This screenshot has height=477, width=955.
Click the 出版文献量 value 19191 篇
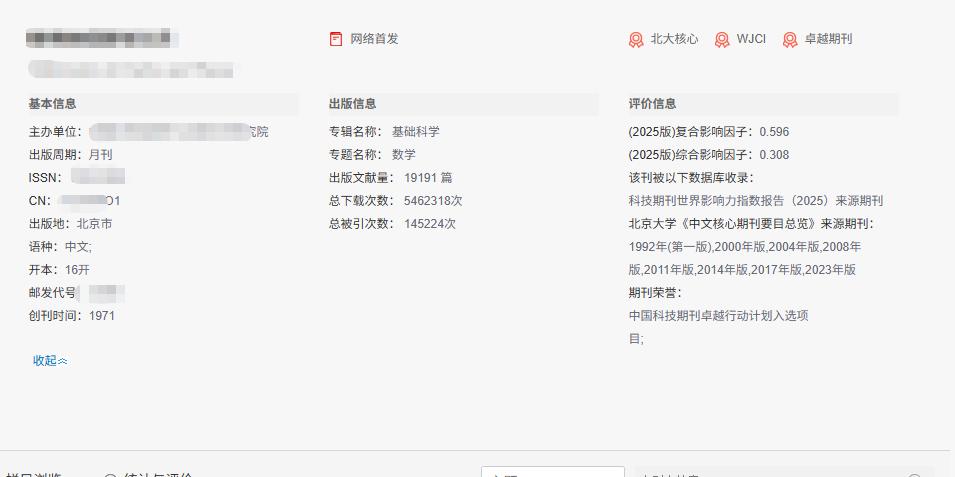pyautogui.click(x=428, y=178)
